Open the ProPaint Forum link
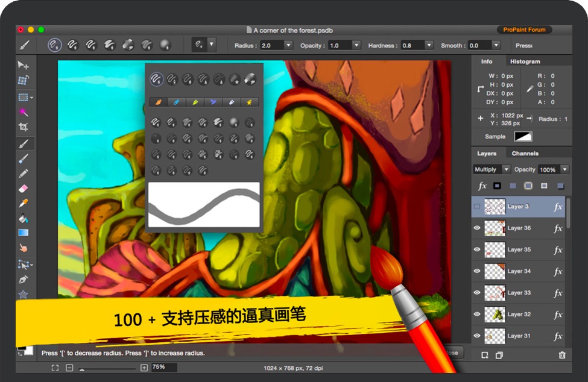The image size is (588, 382). pyautogui.click(x=524, y=30)
